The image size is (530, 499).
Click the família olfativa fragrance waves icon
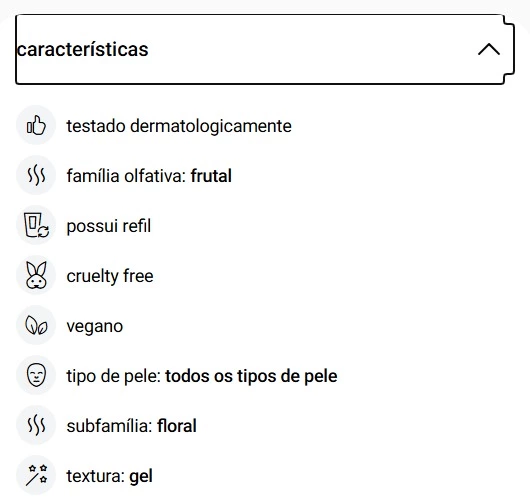pyautogui.click(x=36, y=175)
